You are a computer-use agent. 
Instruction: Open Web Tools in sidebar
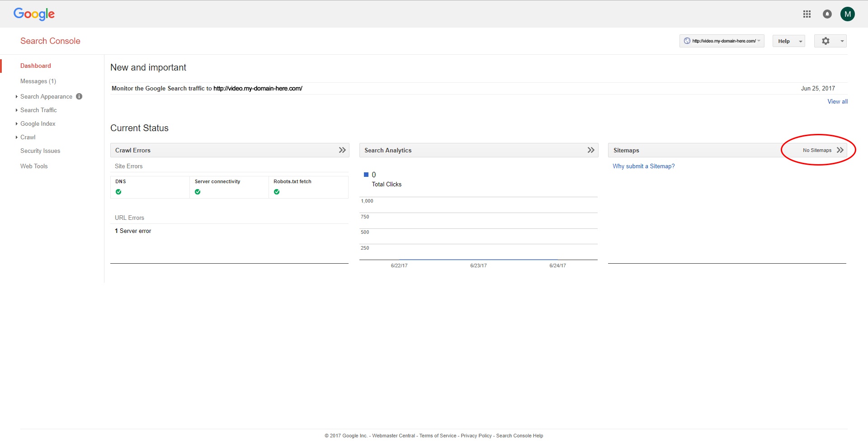click(34, 166)
